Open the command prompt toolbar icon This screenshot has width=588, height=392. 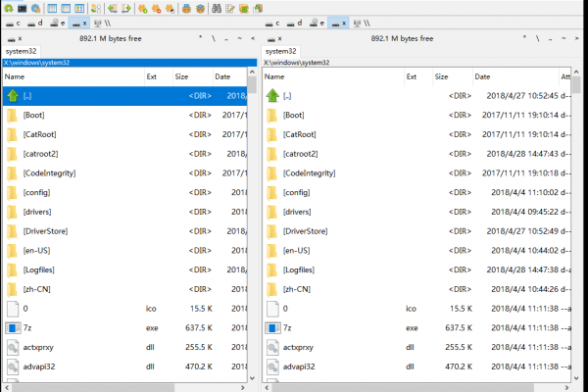[x=22, y=8]
